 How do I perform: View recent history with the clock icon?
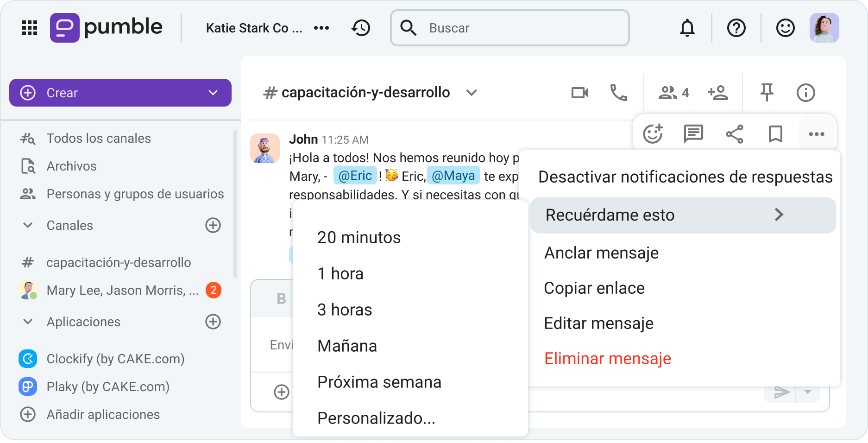pos(361,28)
